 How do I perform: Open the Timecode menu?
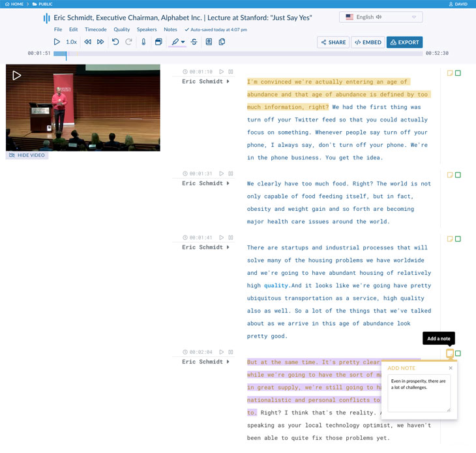pyautogui.click(x=95, y=29)
